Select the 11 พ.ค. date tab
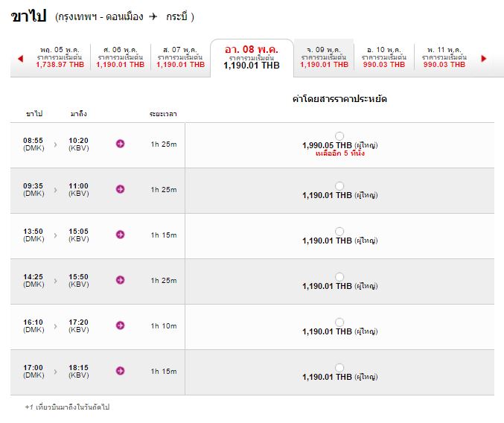The image size is (504, 423). 444,57
